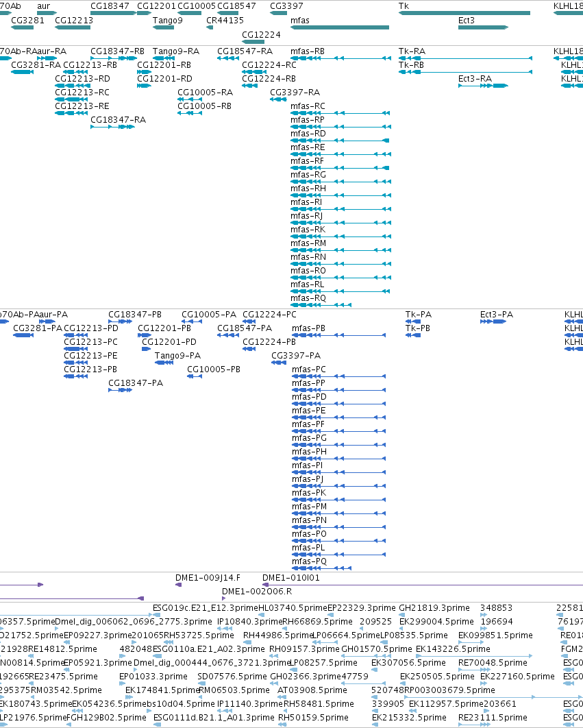Image resolution: width=583 pixels, height=728 pixels.
Task: Click the CG10005-RA transcript label
Action: pyautogui.click(x=205, y=93)
